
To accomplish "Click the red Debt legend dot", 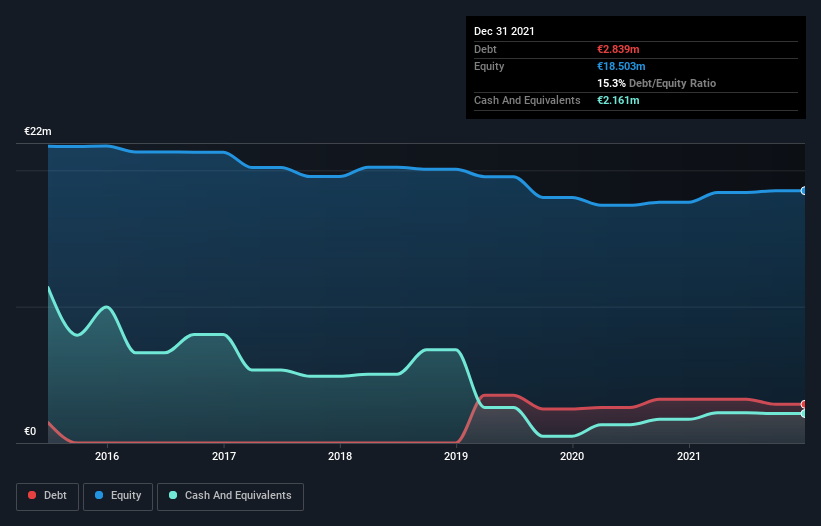I will click(x=32, y=495).
